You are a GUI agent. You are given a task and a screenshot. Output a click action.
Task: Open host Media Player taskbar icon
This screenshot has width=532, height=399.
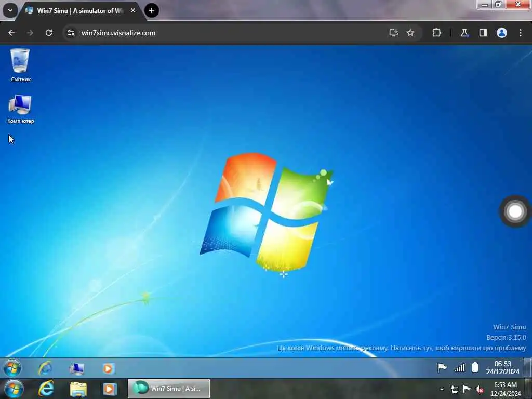110,389
